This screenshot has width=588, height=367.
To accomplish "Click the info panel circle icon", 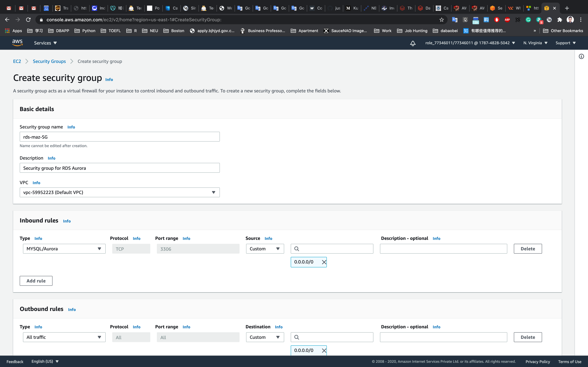I will point(581,57).
